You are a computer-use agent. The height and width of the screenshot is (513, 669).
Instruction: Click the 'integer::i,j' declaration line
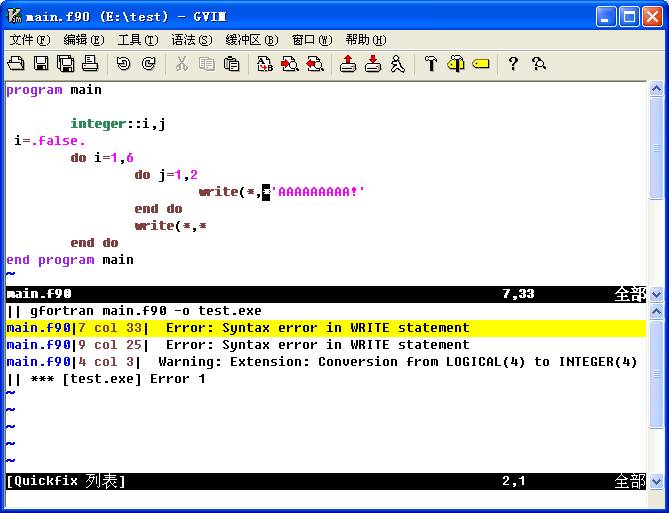point(118,124)
